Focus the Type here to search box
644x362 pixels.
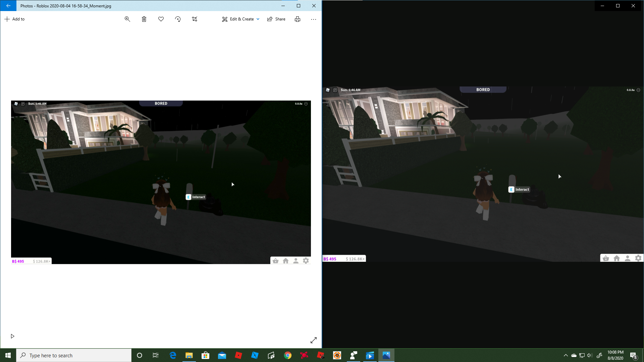point(74,355)
